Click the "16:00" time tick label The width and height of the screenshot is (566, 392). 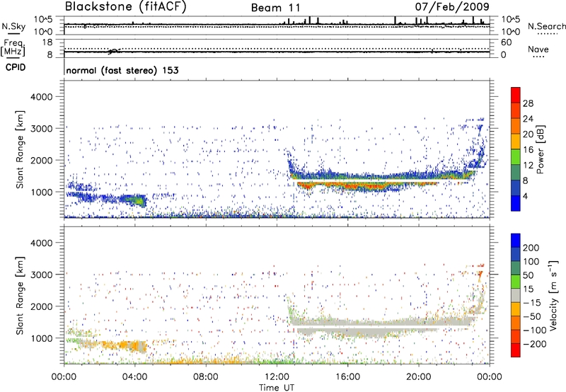tap(347, 377)
